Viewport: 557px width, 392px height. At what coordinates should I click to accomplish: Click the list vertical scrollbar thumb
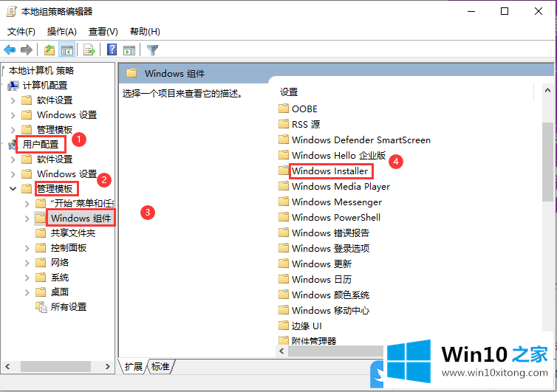(547, 162)
